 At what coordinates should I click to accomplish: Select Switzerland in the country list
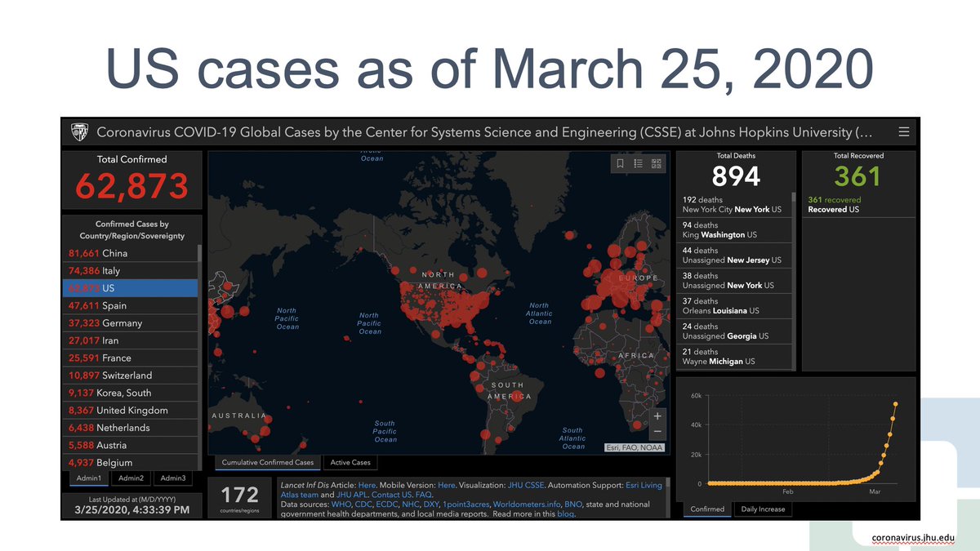coord(131,375)
